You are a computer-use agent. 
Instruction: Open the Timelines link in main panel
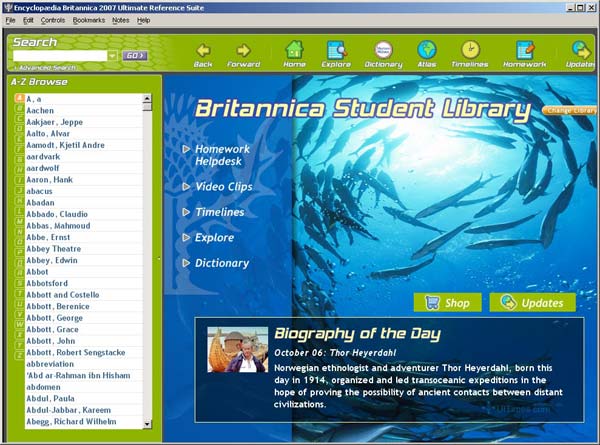[220, 212]
